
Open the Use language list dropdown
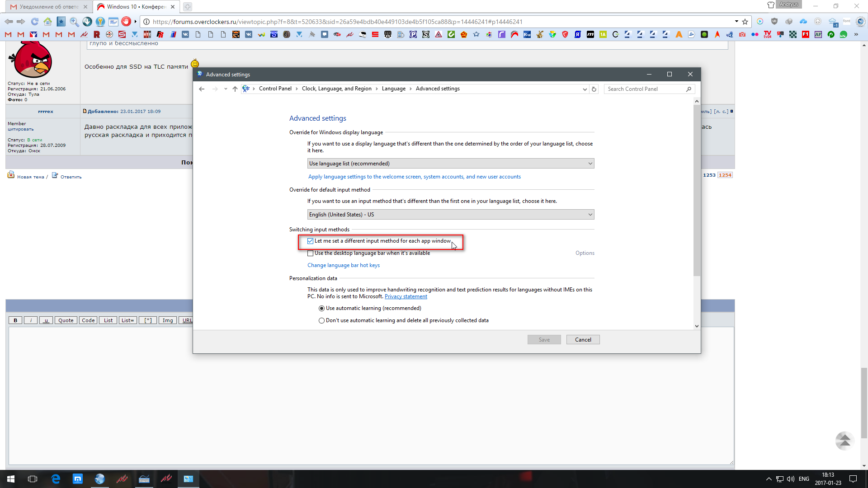coord(450,164)
